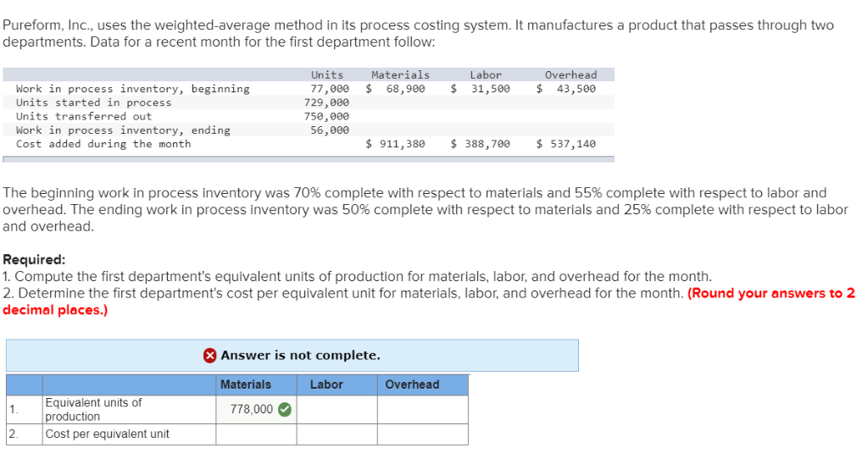Click the horizontal scrollbar under the data table
Screen dimensions: 868x459
(309, 159)
